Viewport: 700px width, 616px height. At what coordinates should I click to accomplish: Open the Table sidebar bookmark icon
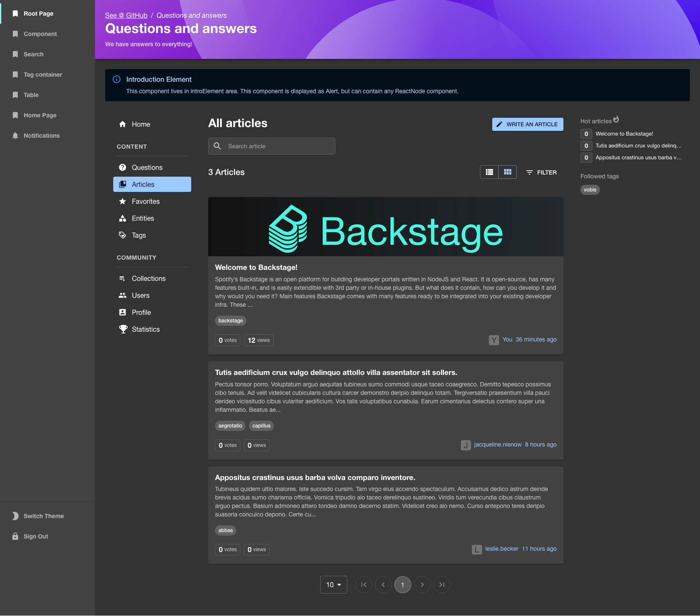click(x=15, y=95)
